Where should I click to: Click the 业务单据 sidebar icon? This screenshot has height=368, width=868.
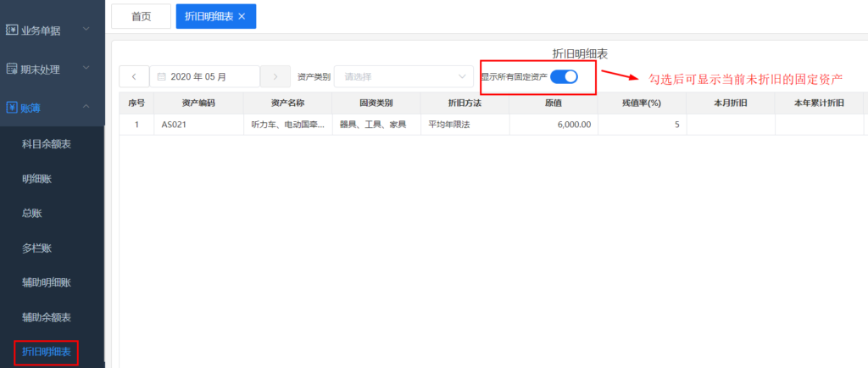point(12,30)
